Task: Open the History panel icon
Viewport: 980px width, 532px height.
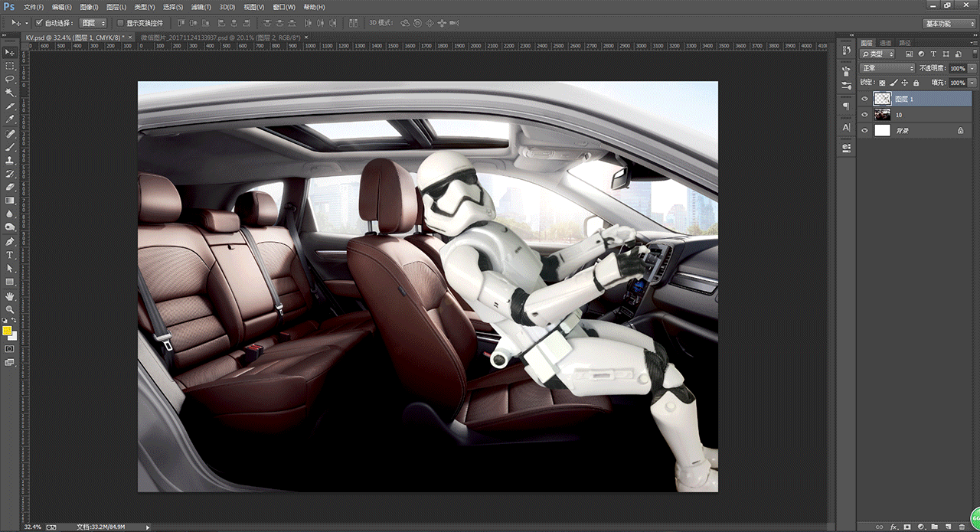Action: coord(846,51)
